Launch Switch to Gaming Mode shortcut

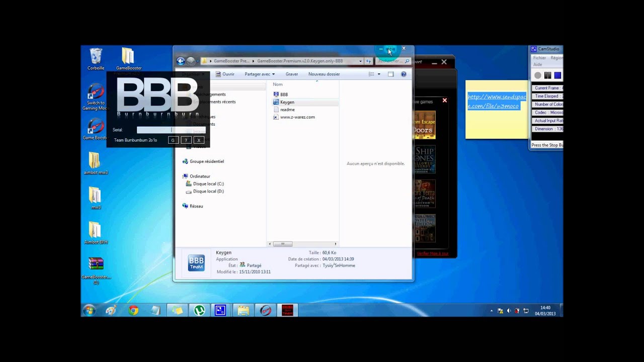96,97
